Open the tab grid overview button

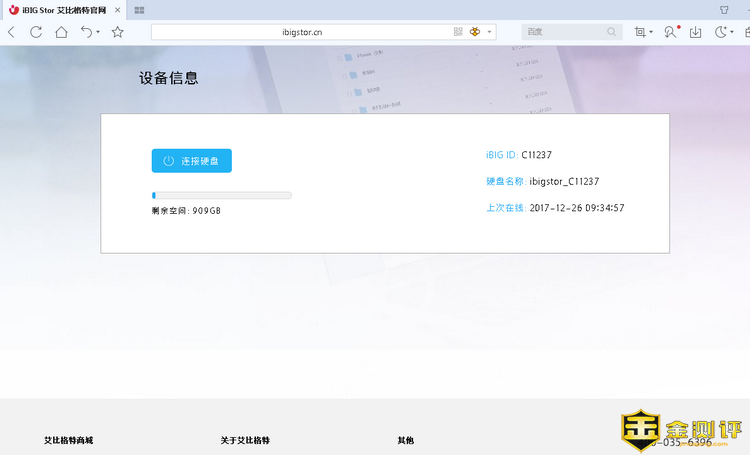tap(139, 9)
